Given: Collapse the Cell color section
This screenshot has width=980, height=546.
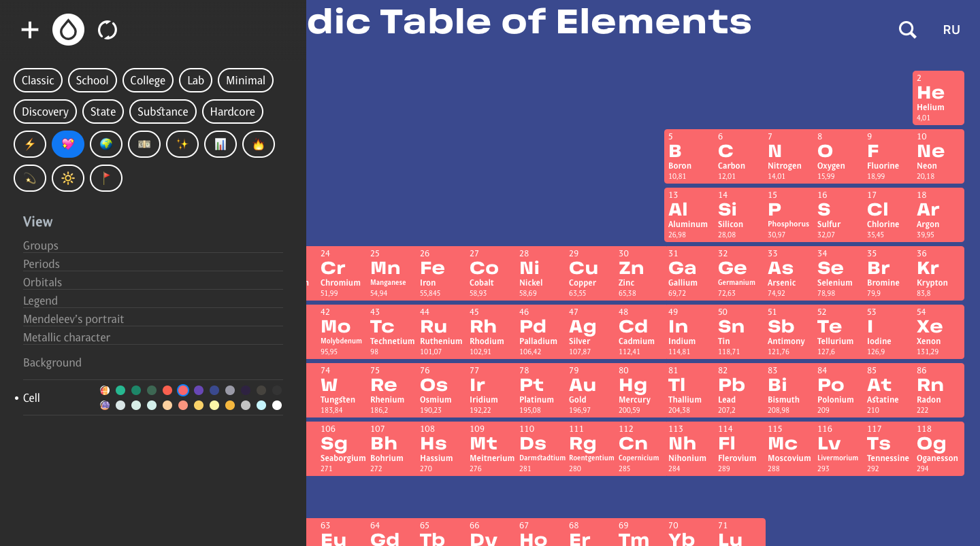Looking at the screenshot, I should coord(32,398).
